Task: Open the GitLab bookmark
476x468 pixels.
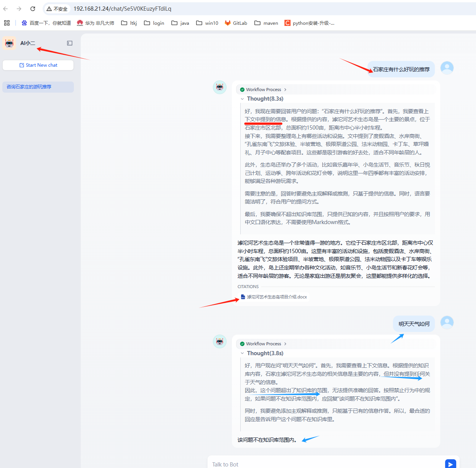Action: click(236, 23)
